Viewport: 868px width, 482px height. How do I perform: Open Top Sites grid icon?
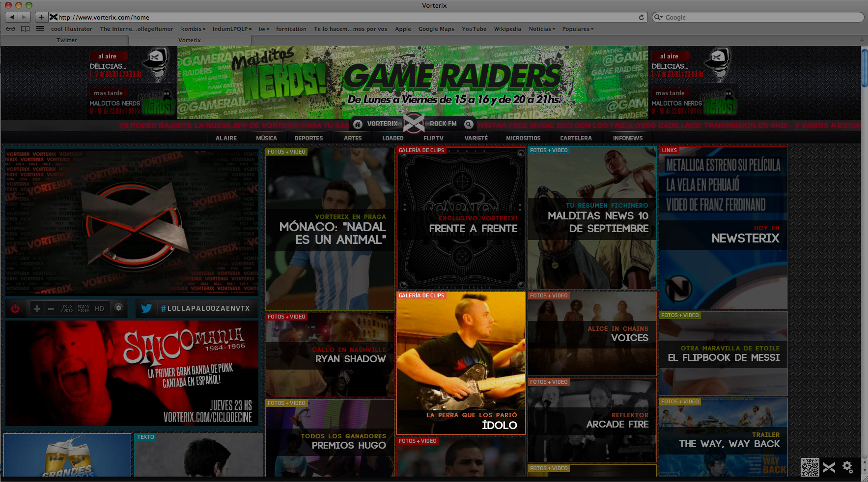[x=40, y=29]
